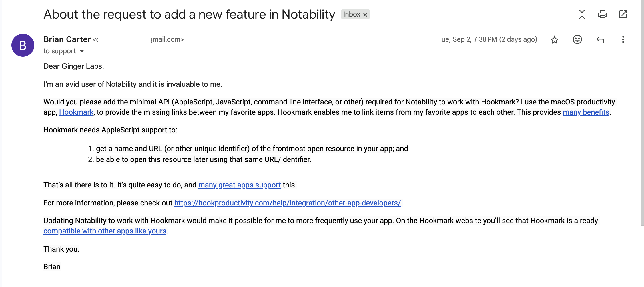644x287 pixels.
Task: Follow the 'many benefits' link
Action: coord(586,112)
